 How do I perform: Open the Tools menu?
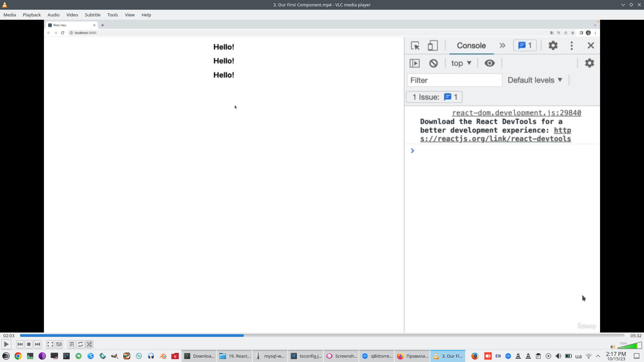pyautogui.click(x=112, y=15)
